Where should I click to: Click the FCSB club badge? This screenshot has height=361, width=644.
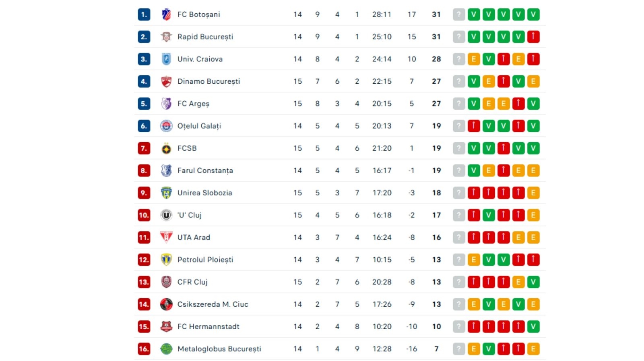point(166,148)
